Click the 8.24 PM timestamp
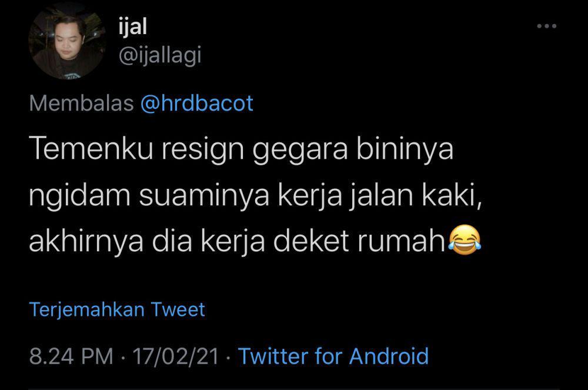588x390 pixels. [x=71, y=356]
